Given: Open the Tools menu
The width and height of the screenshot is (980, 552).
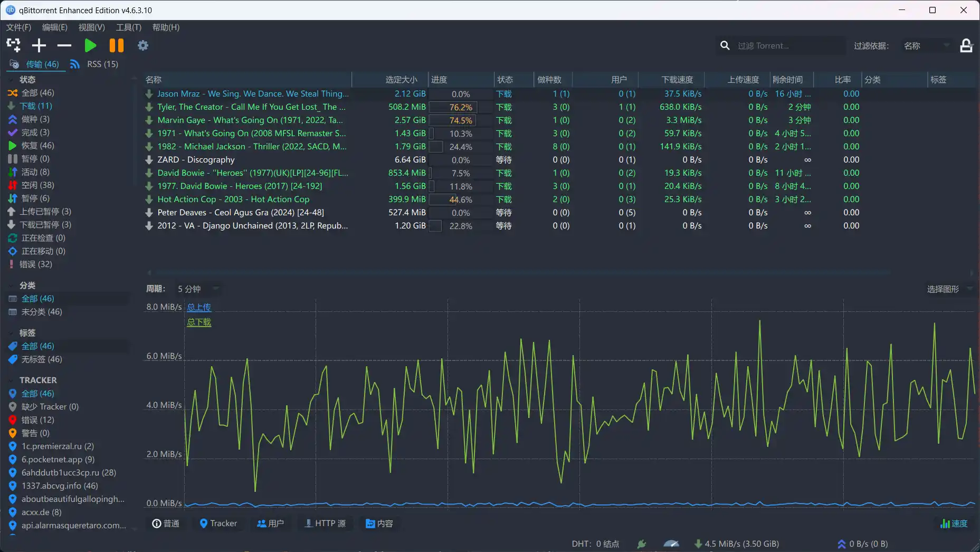Looking at the screenshot, I should click(x=128, y=27).
